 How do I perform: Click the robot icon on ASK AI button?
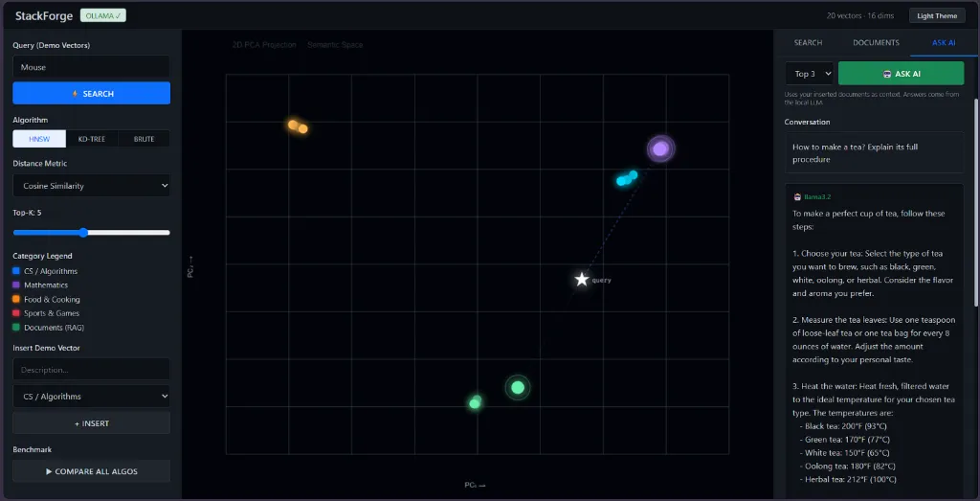point(887,74)
